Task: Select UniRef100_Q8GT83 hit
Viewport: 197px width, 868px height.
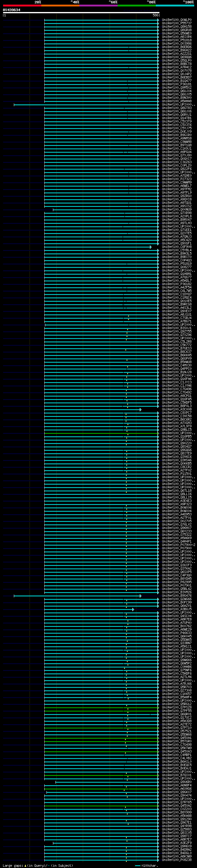Action: click(176, 108)
